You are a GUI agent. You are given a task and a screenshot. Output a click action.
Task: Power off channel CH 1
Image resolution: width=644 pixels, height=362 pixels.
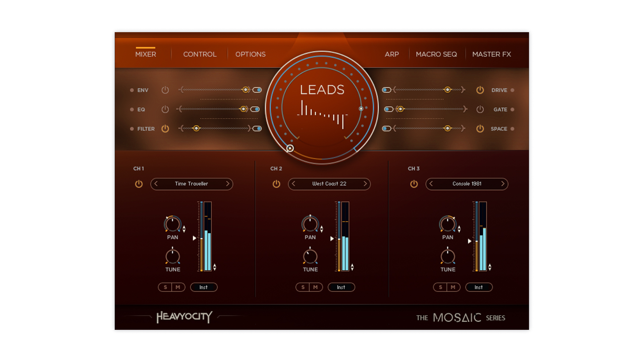click(139, 184)
